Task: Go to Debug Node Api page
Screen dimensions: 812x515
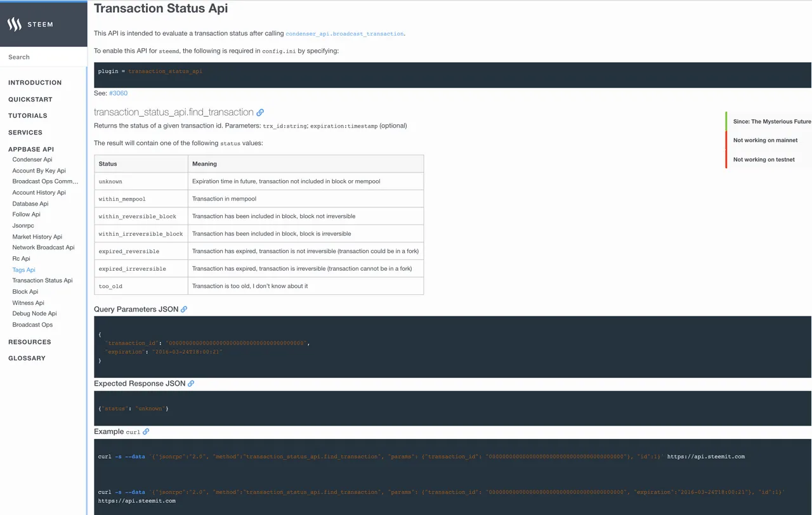Action: (x=35, y=313)
